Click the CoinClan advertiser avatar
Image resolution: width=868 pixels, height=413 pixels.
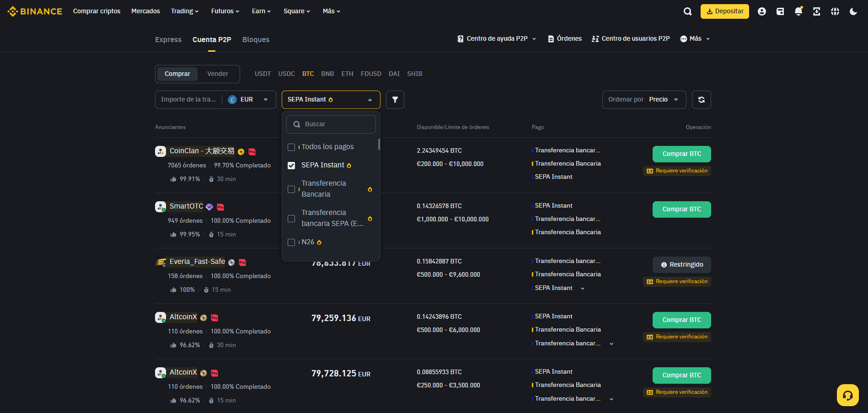(161, 151)
